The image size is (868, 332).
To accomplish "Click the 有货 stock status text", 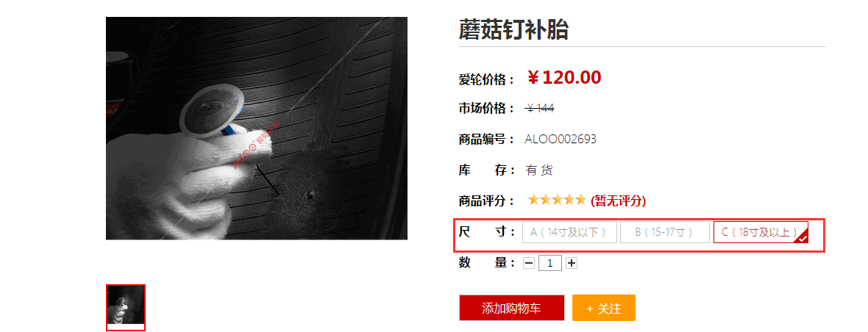I will (539, 170).
